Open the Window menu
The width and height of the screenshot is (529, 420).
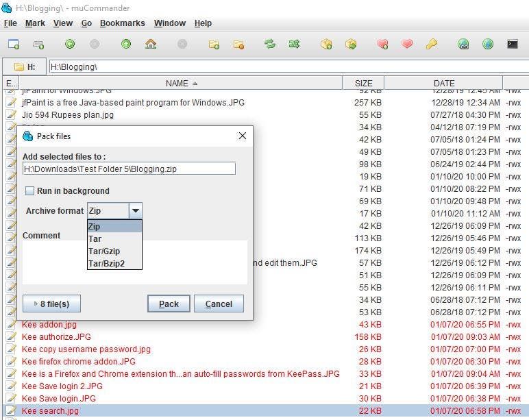pyautogui.click(x=170, y=23)
